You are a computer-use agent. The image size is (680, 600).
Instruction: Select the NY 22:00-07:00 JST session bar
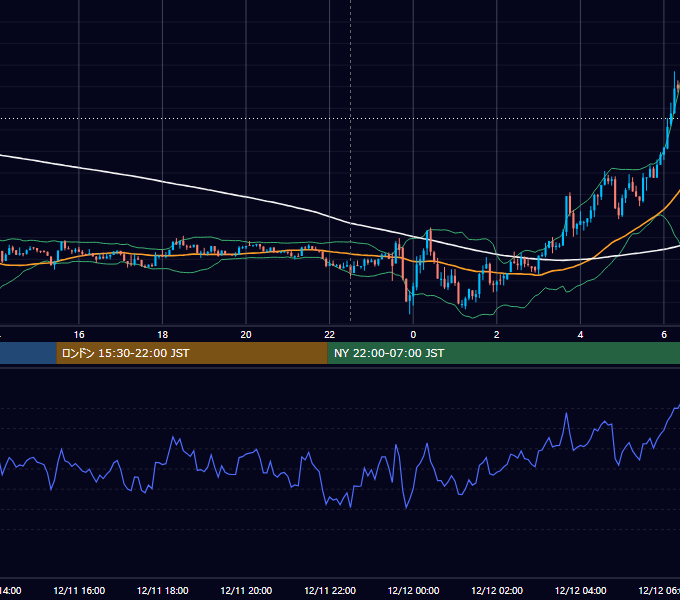tap(503, 353)
